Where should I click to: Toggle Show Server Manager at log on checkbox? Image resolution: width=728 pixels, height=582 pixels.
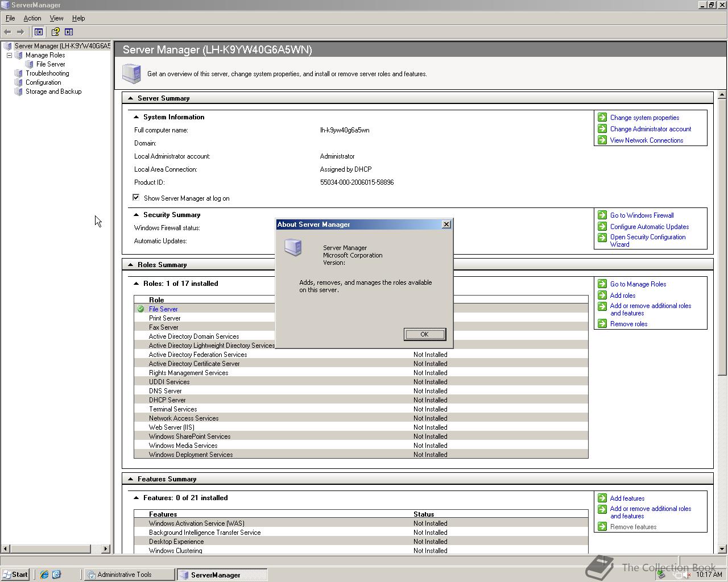pos(136,198)
